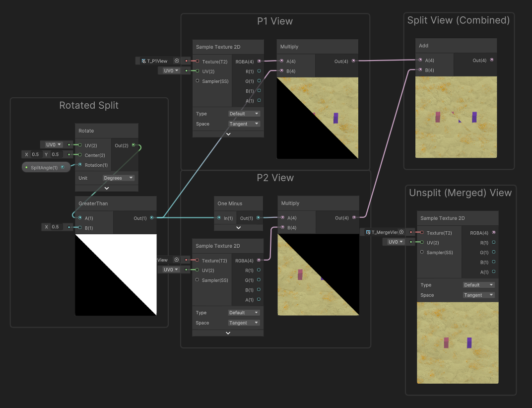Select the Rotated Split group title
This screenshot has height=408, width=532.
pyautogui.click(x=89, y=105)
